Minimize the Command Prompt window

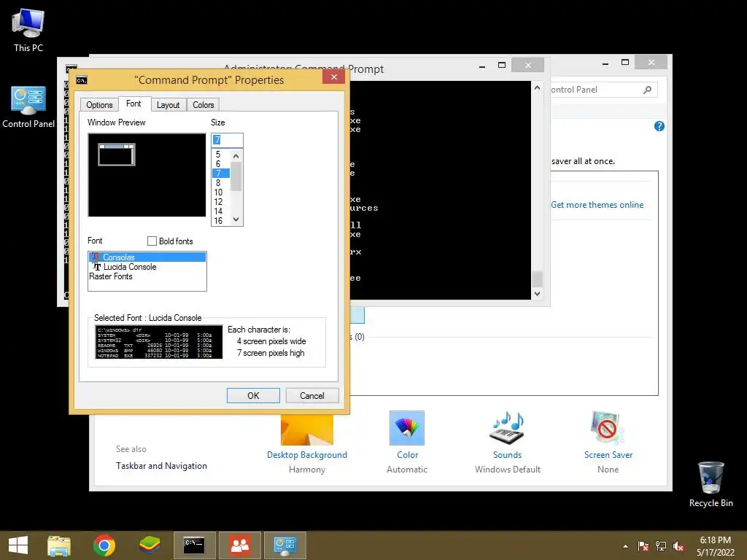(482, 66)
